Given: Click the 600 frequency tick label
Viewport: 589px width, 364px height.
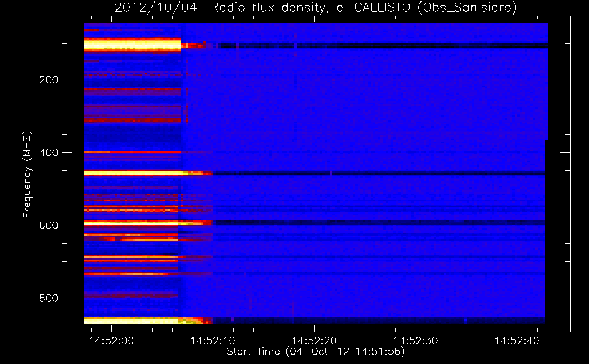Looking at the screenshot, I should click(49, 225).
